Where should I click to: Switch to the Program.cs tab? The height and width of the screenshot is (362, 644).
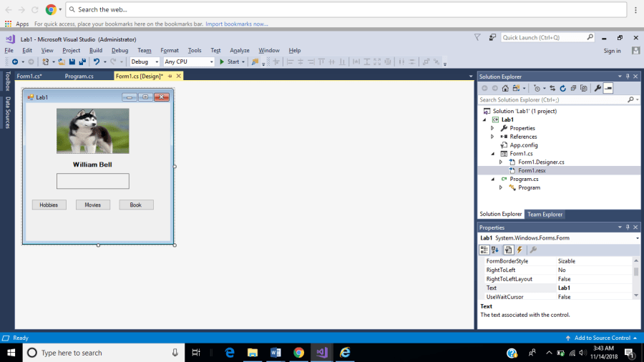tap(79, 76)
